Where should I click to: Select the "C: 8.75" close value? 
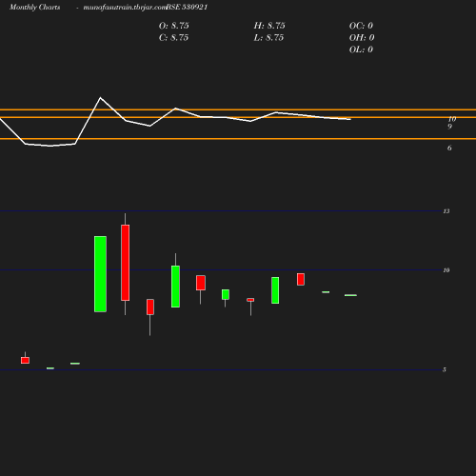[173, 38]
